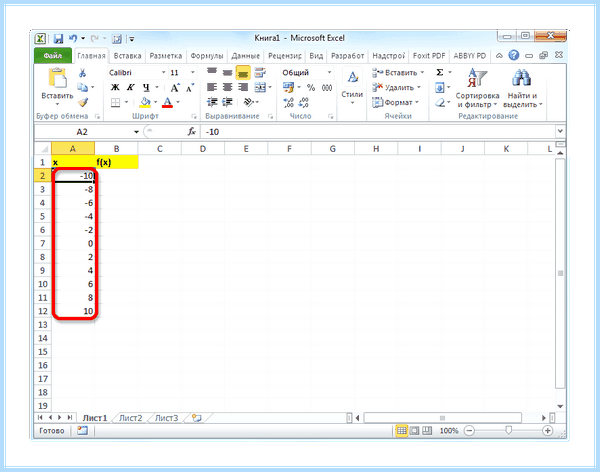600x472 pixels.
Task: Apply fill color with the paint bucket
Action: coord(145,102)
